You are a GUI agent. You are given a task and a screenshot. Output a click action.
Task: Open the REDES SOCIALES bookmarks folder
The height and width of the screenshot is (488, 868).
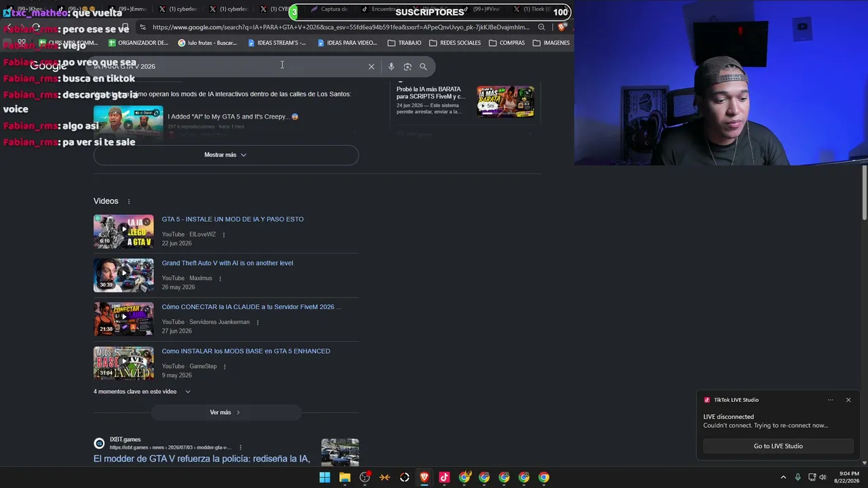point(455,43)
